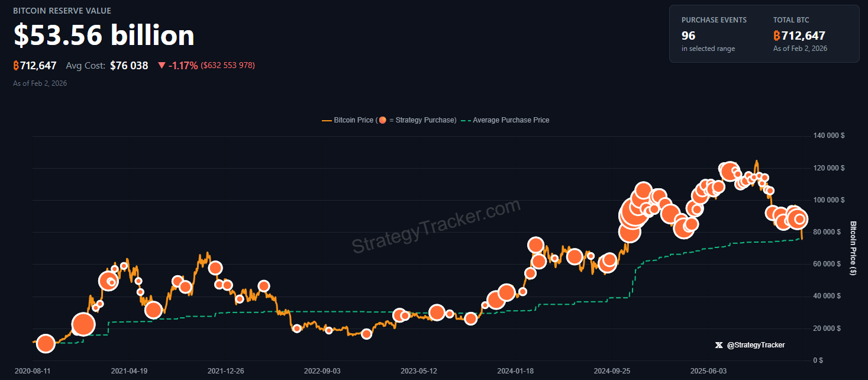The image size is (868, 380).
Task: Click the Avg Cost $76 038 value
Action: [129, 66]
